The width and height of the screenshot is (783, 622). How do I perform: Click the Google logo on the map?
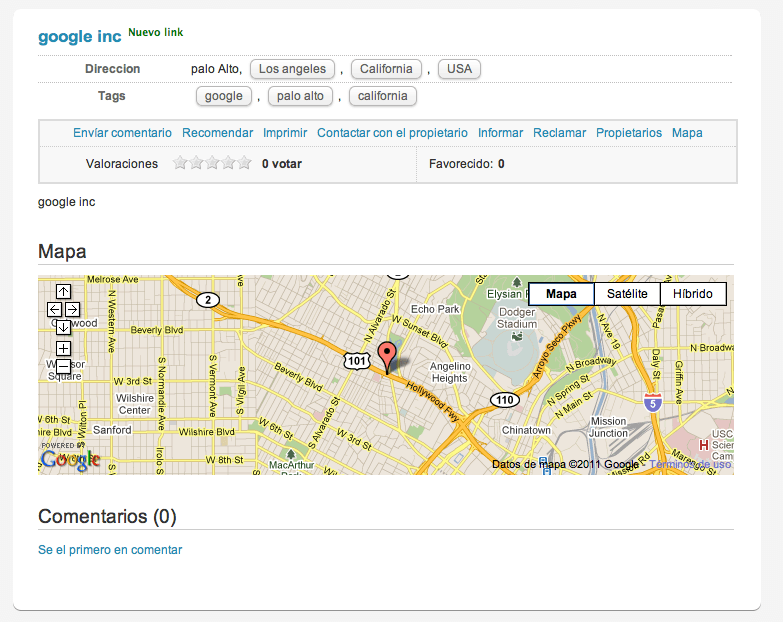pos(70,459)
